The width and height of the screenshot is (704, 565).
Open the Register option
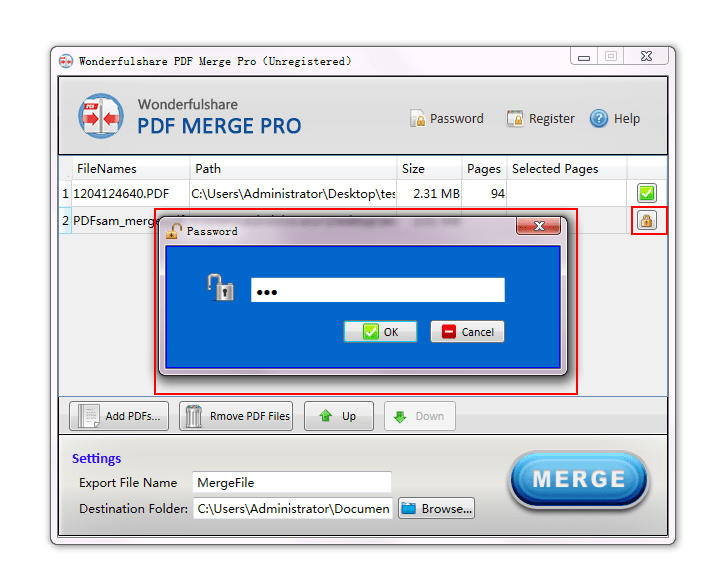pyautogui.click(x=541, y=119)
